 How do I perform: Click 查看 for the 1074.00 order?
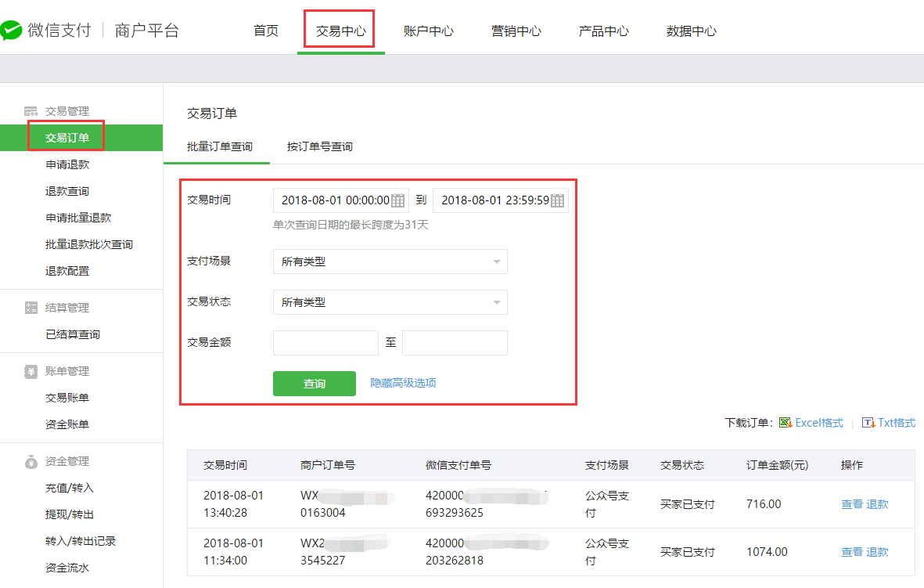pyautogui.click(x=851, y=552)
